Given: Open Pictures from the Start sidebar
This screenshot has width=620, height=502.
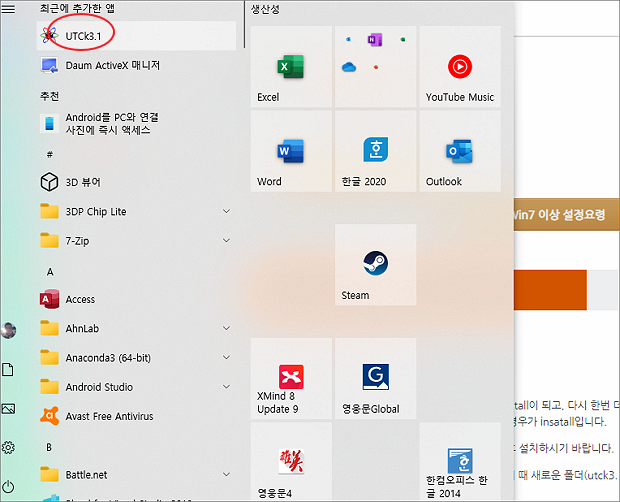Looking at the screenshot, I should click(8, 409).
